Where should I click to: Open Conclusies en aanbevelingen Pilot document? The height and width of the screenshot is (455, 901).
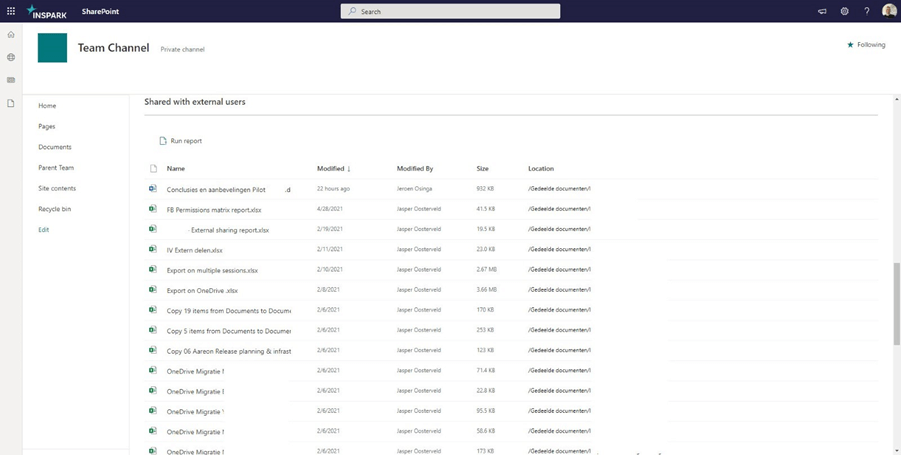tap(229, 190)
